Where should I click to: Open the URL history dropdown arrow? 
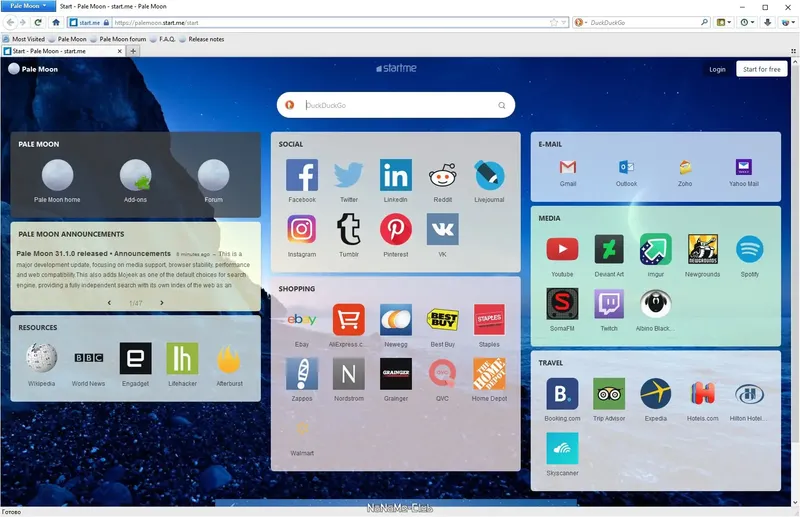coord(564,22)
